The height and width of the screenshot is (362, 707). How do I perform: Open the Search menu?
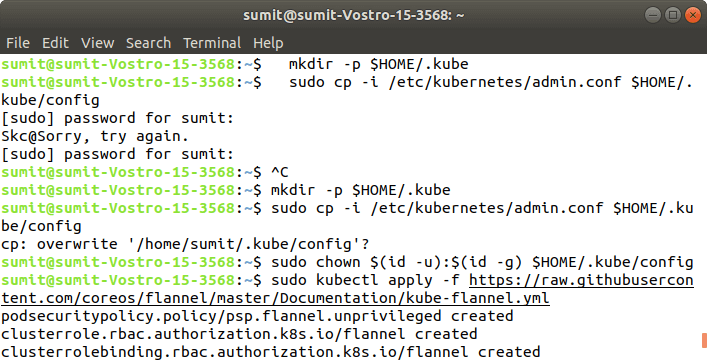pyautogui.click(x=148, y=43)
